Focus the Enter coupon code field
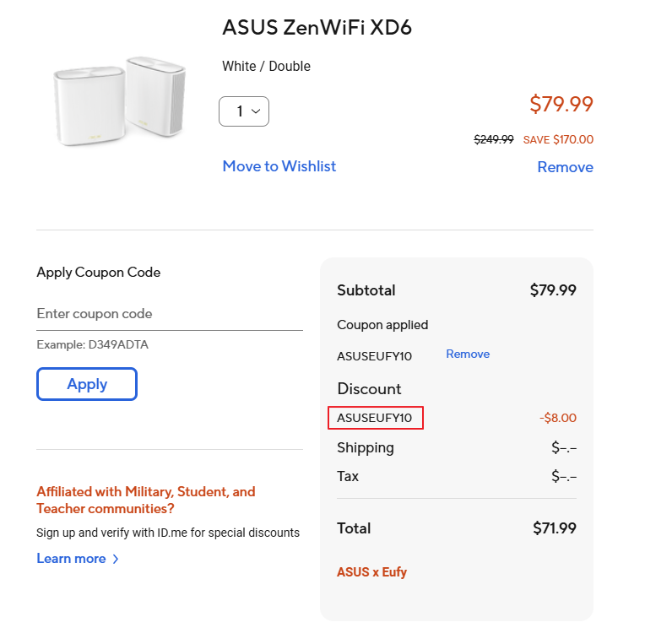Viewport: 645px width, 644px height. tap(169, 314)
